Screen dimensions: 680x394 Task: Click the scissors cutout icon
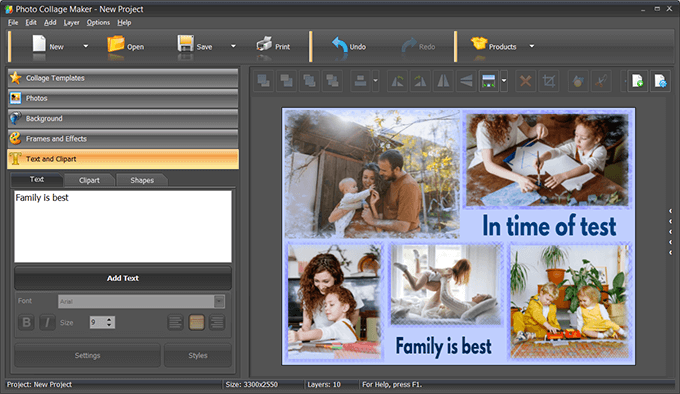point(601,81)
